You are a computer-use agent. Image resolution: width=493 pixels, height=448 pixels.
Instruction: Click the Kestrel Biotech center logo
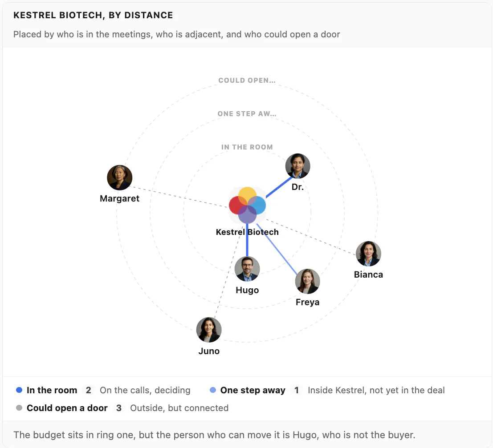(x=247, y=205)
